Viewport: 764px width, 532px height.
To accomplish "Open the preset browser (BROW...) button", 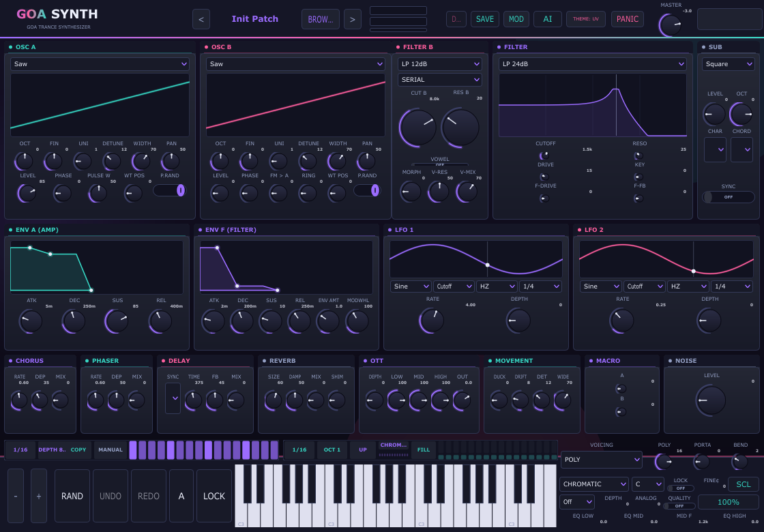I will coord(320,20).
